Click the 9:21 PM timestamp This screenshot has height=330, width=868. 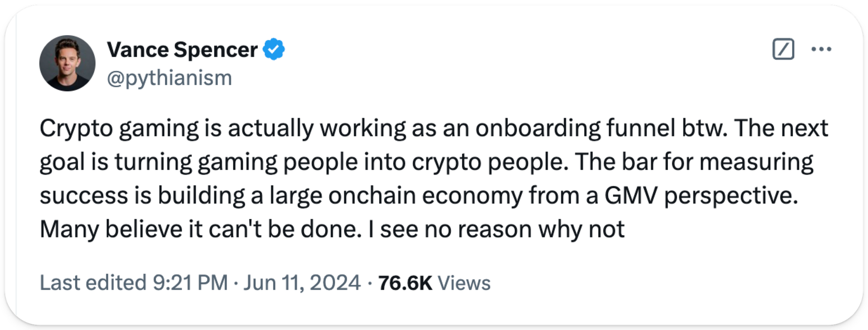pyautogui.click(x=190, y=283)
